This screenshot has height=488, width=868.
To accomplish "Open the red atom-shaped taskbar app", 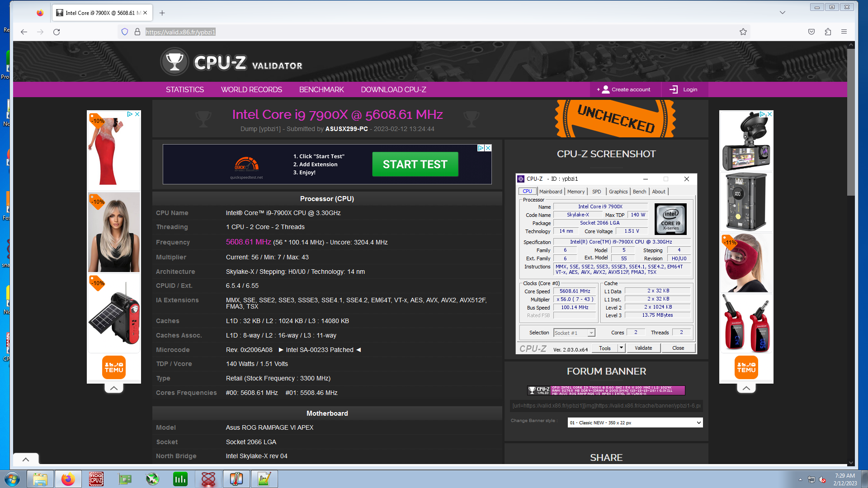I will coord(208,479).
